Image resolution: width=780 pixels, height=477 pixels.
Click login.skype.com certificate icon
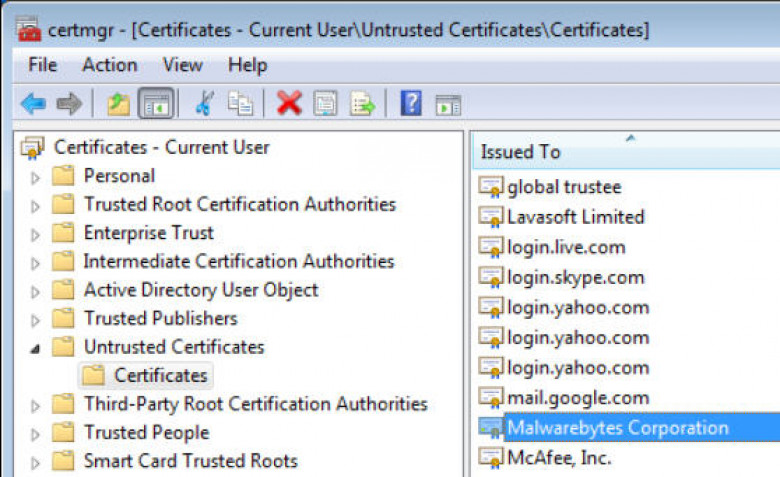point(490,278)
